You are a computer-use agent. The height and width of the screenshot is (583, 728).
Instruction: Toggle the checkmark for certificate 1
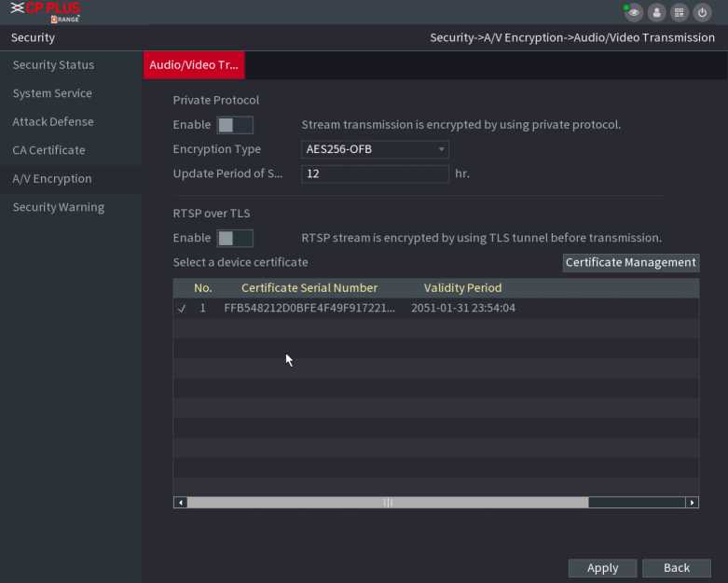click(182, 309)
